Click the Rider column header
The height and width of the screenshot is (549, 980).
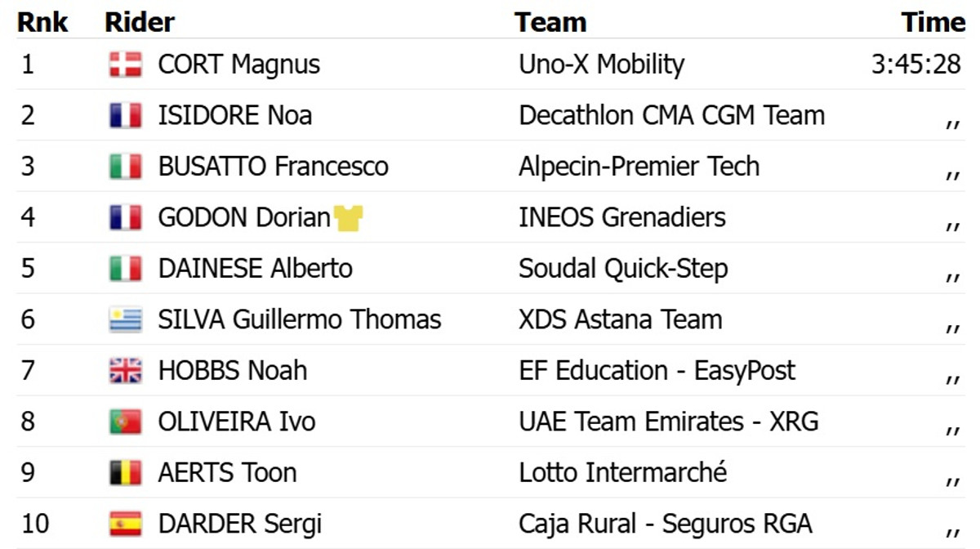[x=140, y=22]
